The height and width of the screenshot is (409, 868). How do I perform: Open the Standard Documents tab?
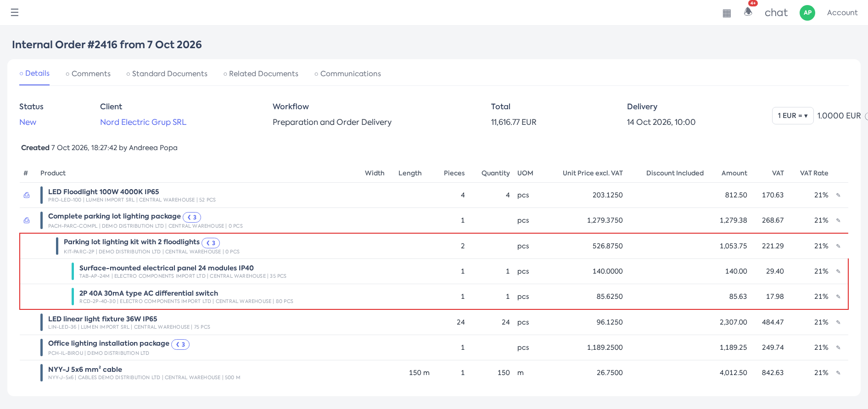click(x=167, y=74)
